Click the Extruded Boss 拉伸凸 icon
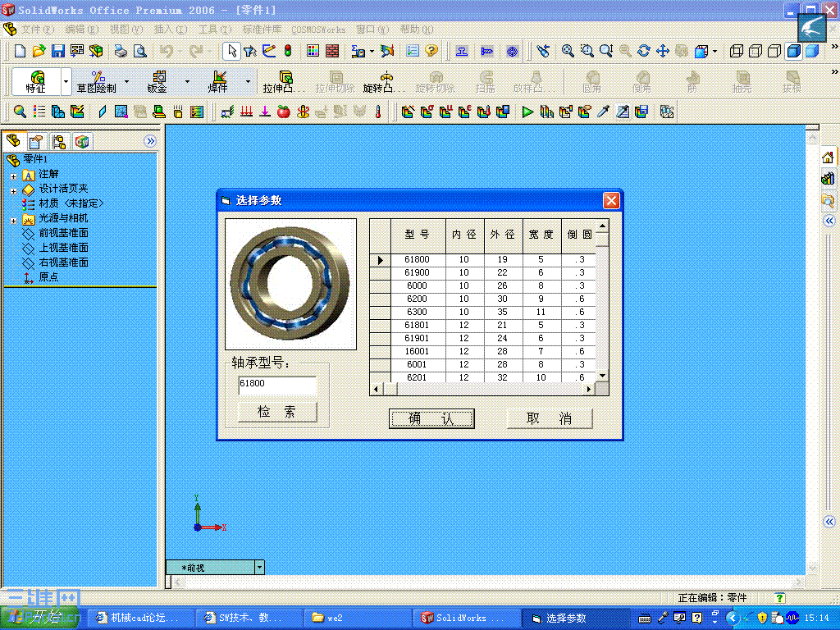840x630 pixels. (x=284, y=81)
